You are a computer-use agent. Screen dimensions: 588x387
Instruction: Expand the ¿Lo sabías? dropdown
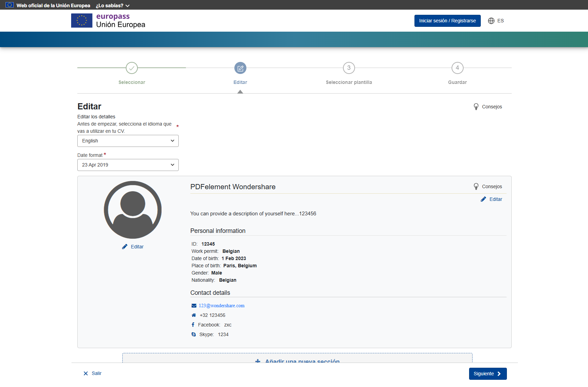113,6
